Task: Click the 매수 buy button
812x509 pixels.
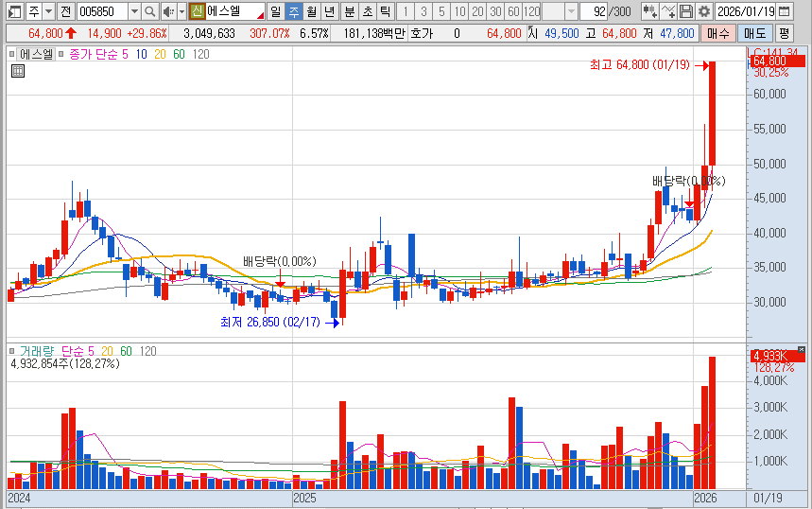Action: click(x=718, y=34)
